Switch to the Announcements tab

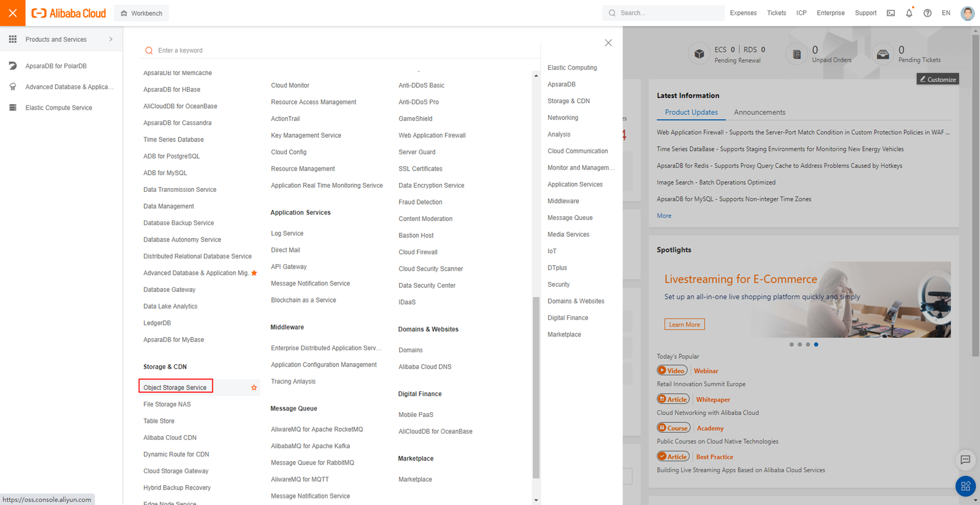(x=759, y=112)
